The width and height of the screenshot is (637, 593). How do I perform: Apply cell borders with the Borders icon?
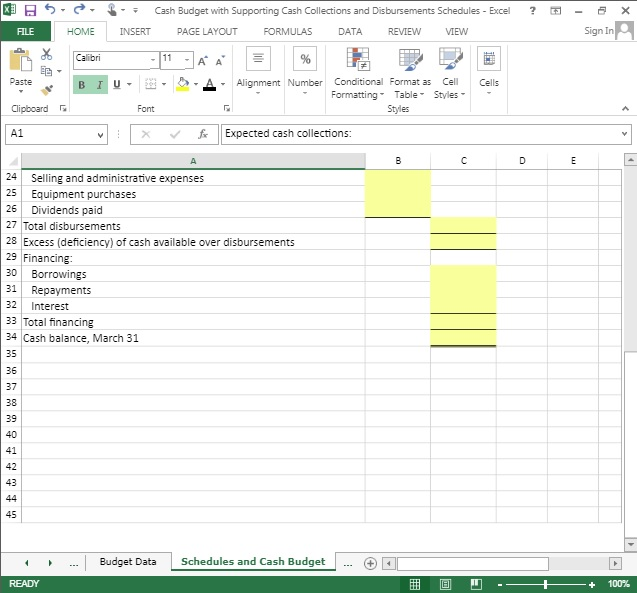click(x=151, y=84)
